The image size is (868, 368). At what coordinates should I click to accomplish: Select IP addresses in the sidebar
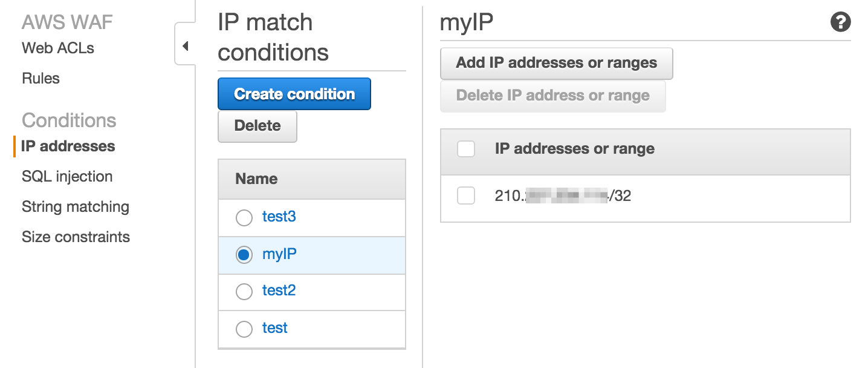pyautogui.click(x=68, y=146)
